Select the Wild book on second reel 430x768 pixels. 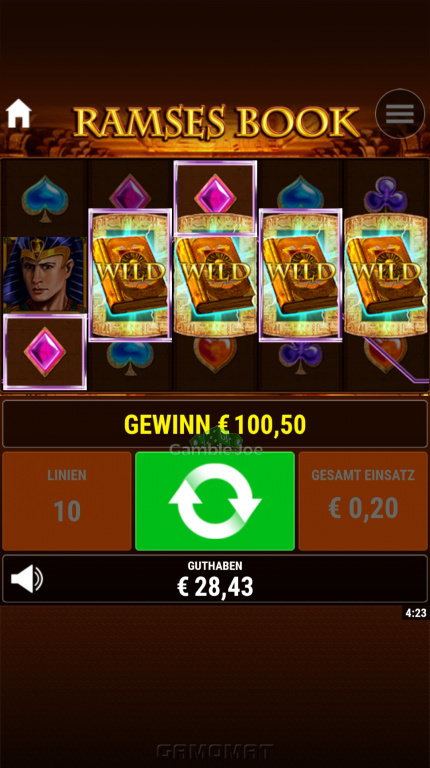(x=130, y=275)
